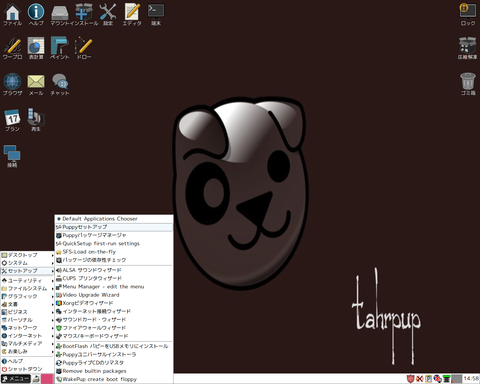Click the red firewall shield tray icon

(x=410, y=379)
